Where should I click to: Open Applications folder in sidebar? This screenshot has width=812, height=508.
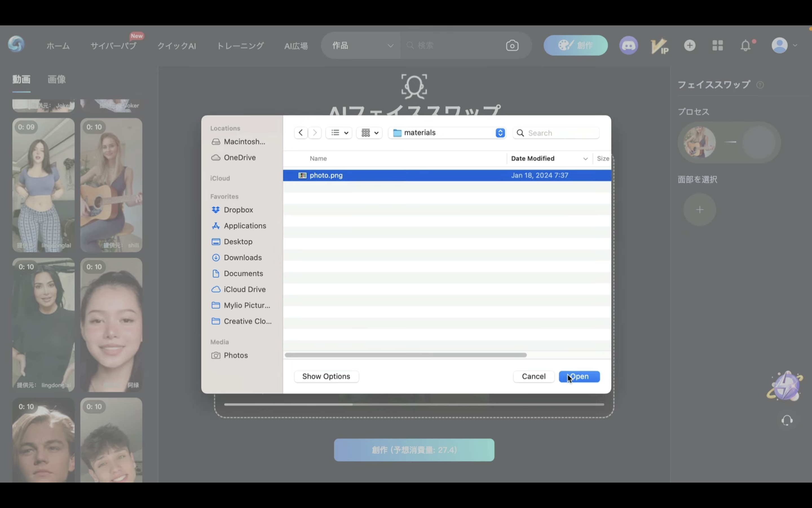(239, 226)
